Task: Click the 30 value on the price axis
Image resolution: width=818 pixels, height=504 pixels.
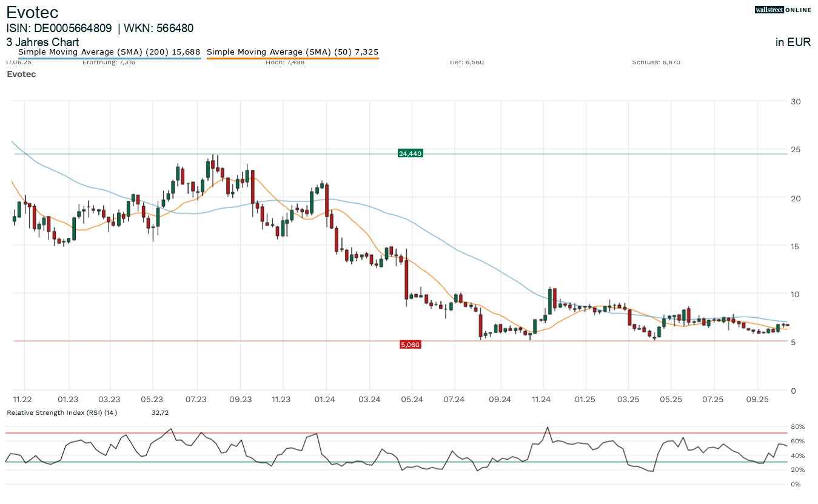Action: pyautogui.click(x=796, y=101)
